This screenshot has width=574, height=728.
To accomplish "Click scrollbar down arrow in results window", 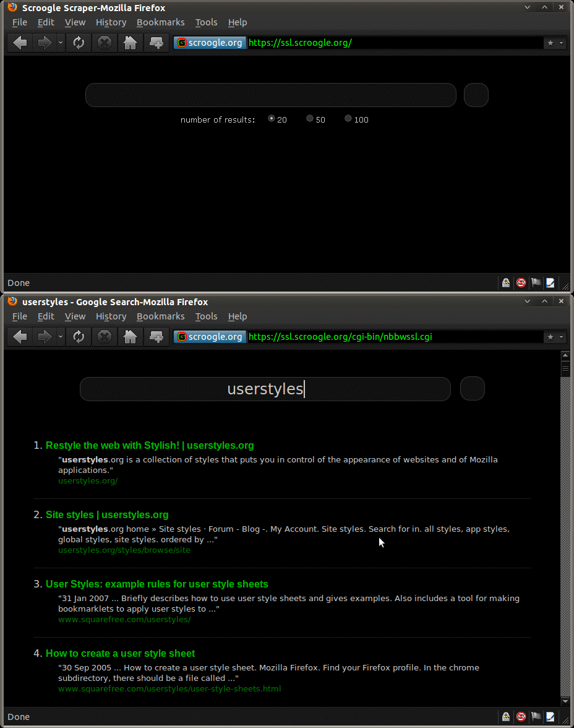I will (x=565, y=701).
